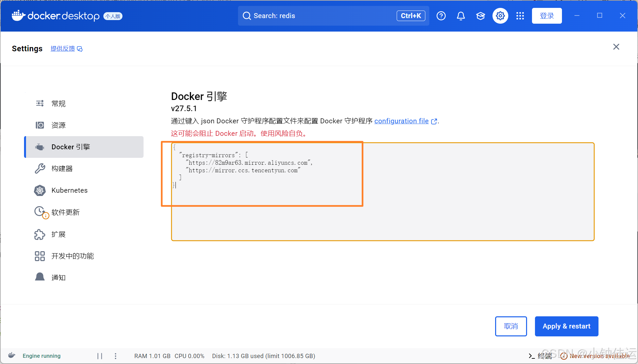Click the 提供反馈 feedback link
This screenshot has height=364, width=638.
coord(63,49)
